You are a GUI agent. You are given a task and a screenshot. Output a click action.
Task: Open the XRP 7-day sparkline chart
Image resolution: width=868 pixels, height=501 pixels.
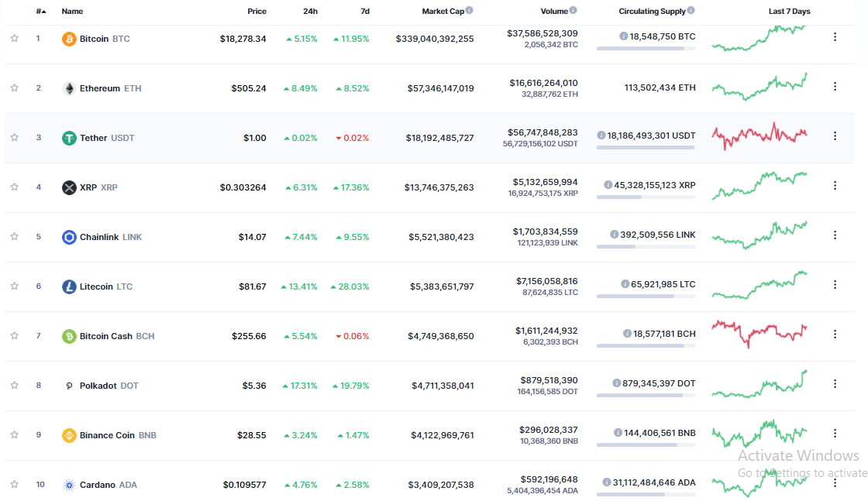pyautogui.click(x=759, y=186)
